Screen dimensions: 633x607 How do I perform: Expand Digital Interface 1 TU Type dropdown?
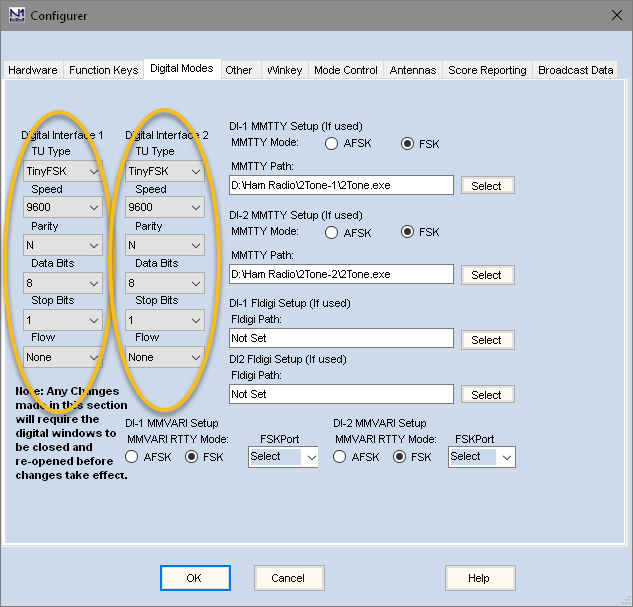coord(63,171)
